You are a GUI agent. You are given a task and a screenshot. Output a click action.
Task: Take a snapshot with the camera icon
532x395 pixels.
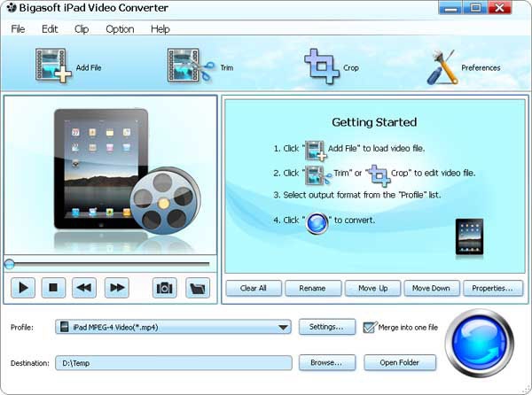[x=165, y=288]
